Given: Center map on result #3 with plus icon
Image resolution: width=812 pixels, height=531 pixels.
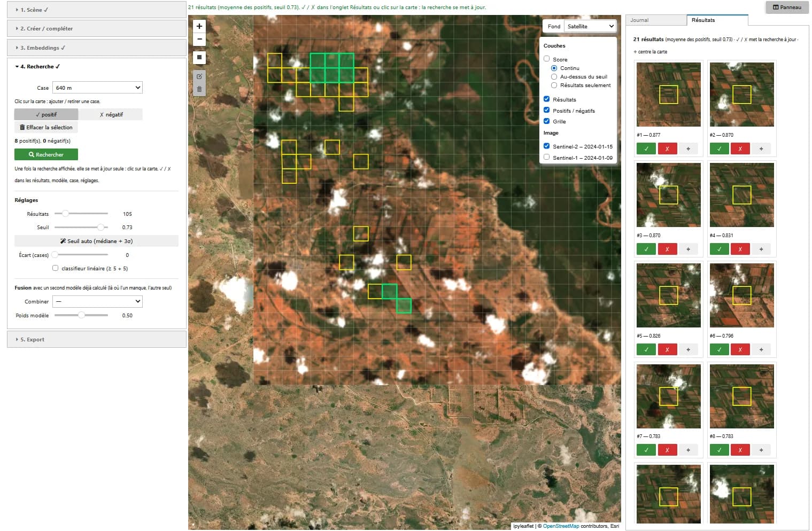Looking at the screenshot, I should click(x=688, y=249).
